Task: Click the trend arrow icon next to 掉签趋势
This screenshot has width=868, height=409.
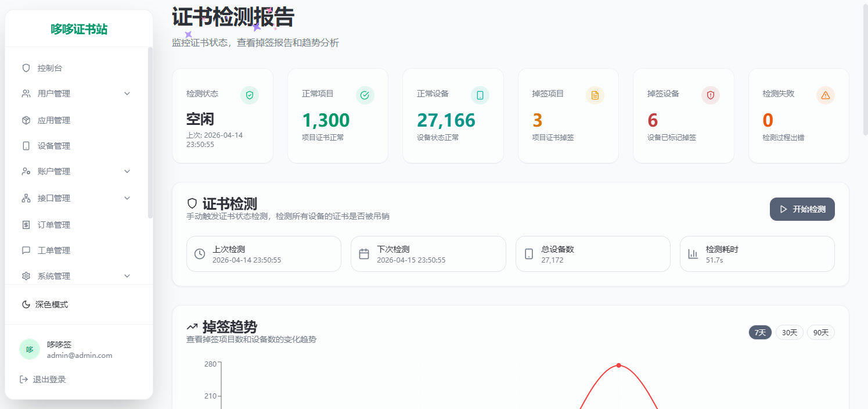Action: coord(192,327)
